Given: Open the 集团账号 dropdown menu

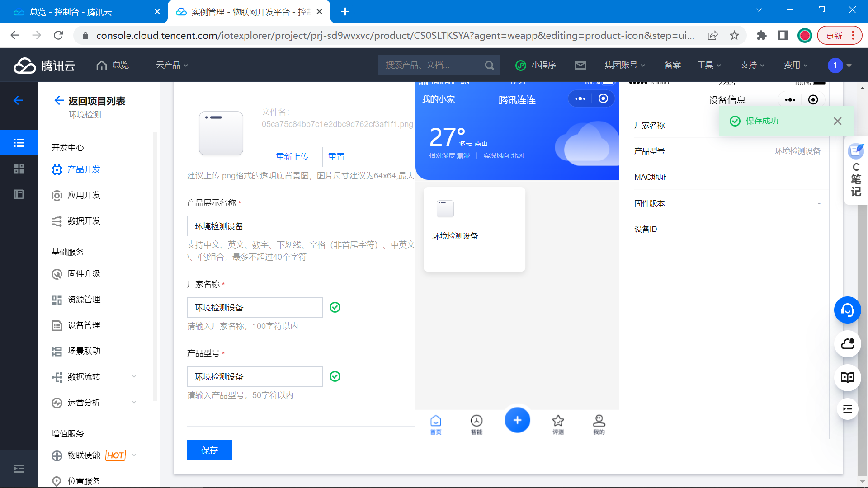Looking at the screenshot, I should pos(625,66).
